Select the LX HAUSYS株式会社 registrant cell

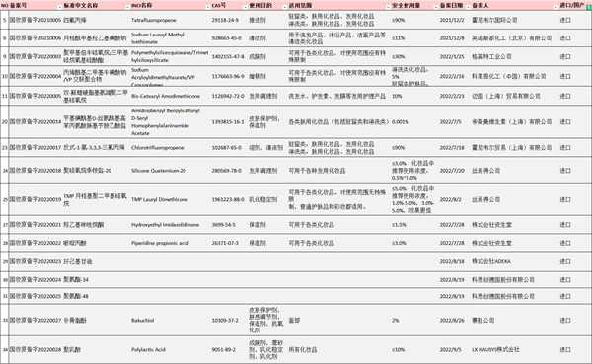514,350
